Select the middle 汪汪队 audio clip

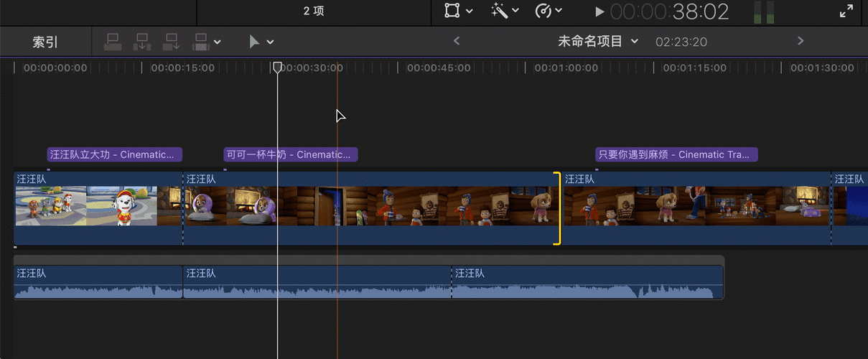click(317, 282)
